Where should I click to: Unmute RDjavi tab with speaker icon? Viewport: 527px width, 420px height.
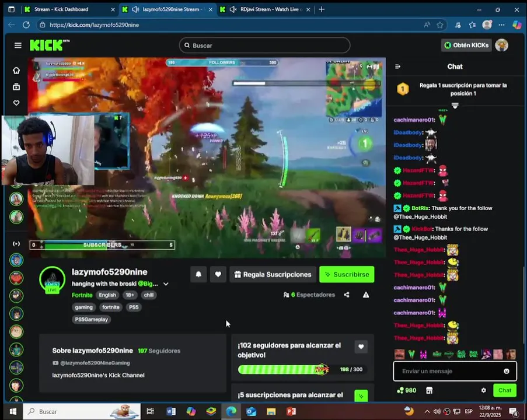tap(233, 9)
